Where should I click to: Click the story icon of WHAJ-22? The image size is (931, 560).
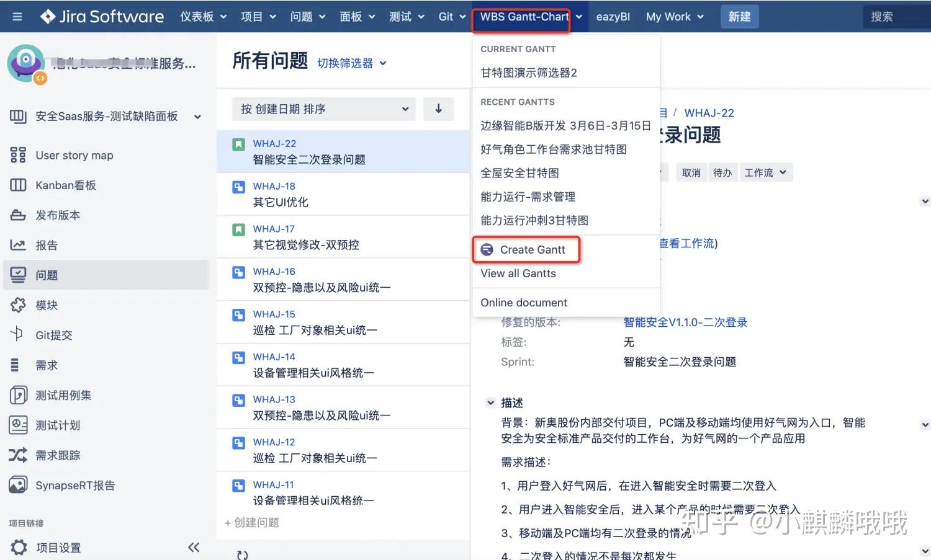point(238,144)
